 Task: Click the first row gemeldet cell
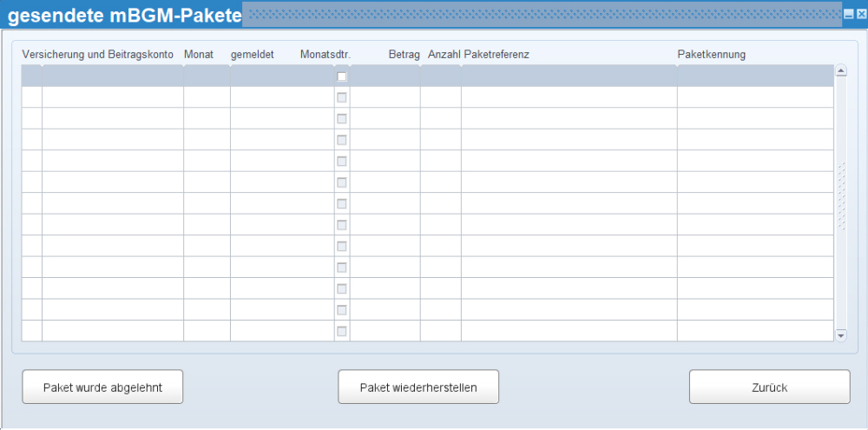[282, 76]
